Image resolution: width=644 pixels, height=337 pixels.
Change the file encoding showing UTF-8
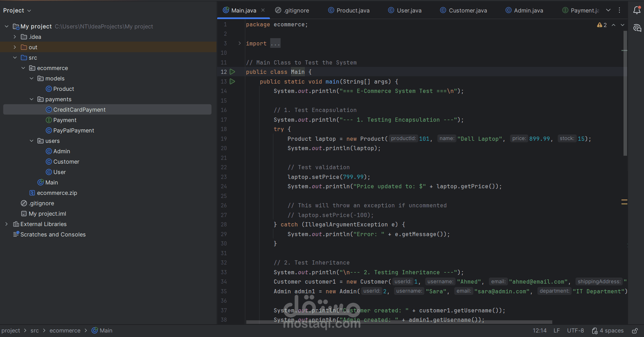point(575,330)
